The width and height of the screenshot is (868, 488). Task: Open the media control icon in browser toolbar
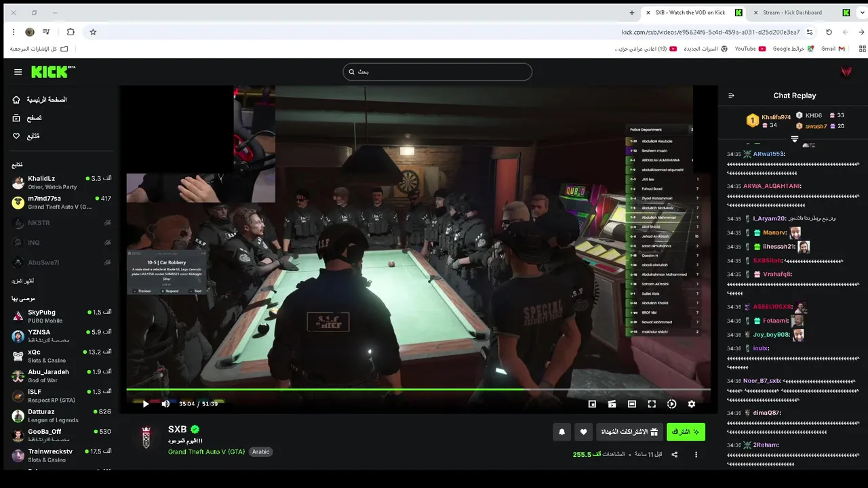pyautogui.click(x=46, y=32)
